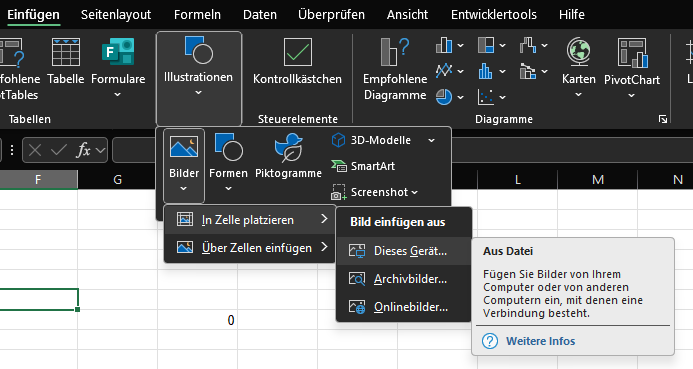693x369 pixels.
Task: Click the scatter chart icon
Action: point(486,96)
